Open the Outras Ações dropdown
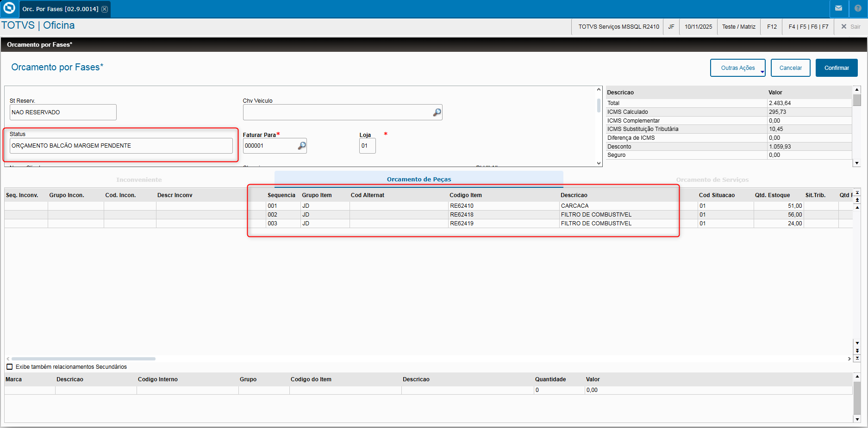This screenshot has width=868, height=428. tap(738, 68)
